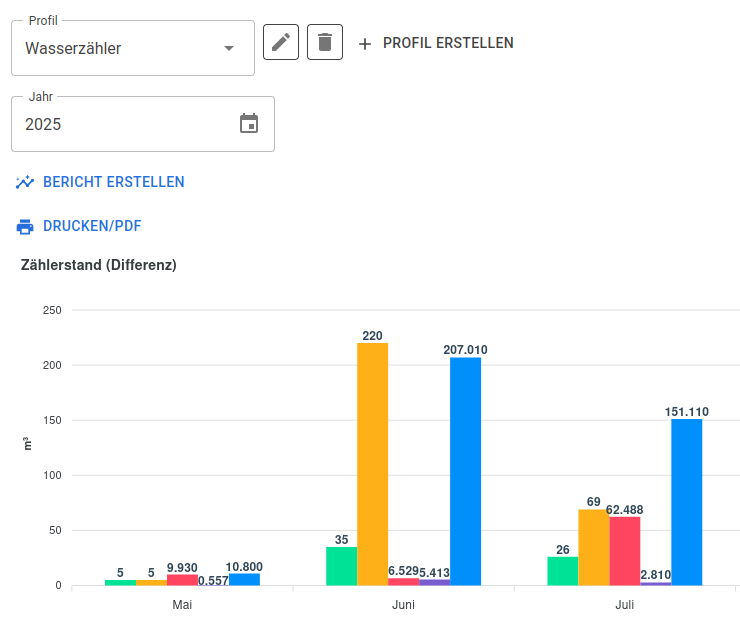
Task: Open the Profil dropdown showing Wasserzähler
Action: (x=133, y=48)
